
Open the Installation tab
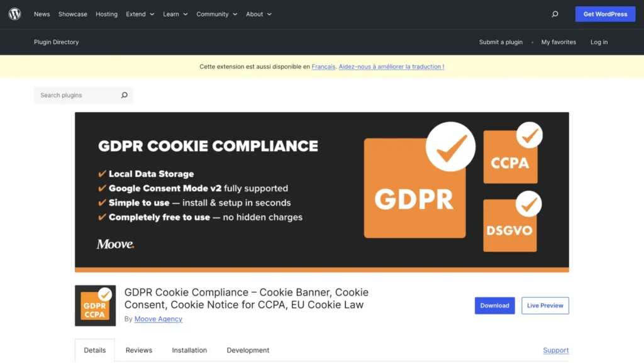(x=189, y=350)
